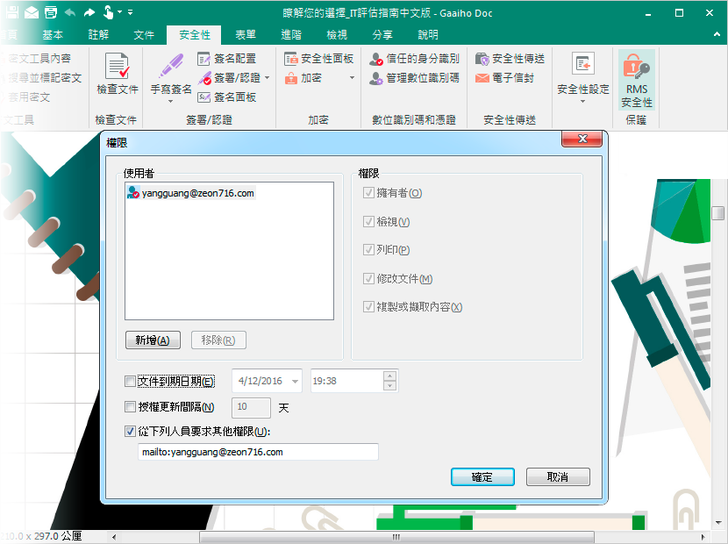Click the 移除(R) button

(x=219, y=340)
